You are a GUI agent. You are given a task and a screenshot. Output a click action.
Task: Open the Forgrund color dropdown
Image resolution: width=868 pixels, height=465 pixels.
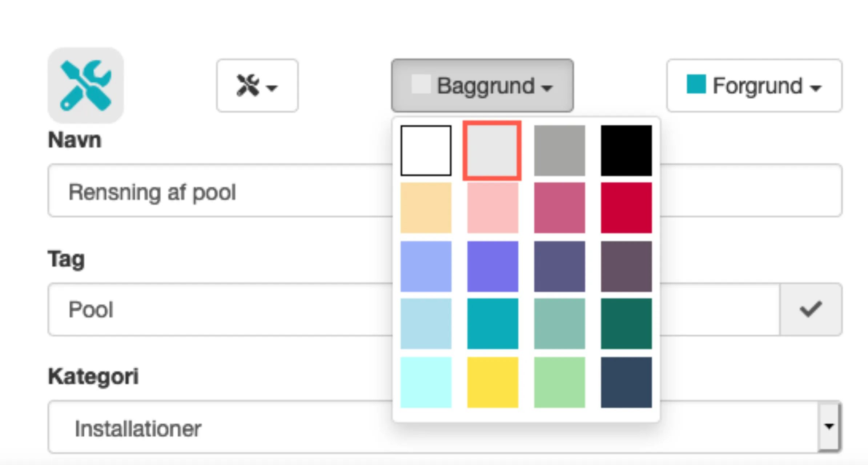(754, 86)
